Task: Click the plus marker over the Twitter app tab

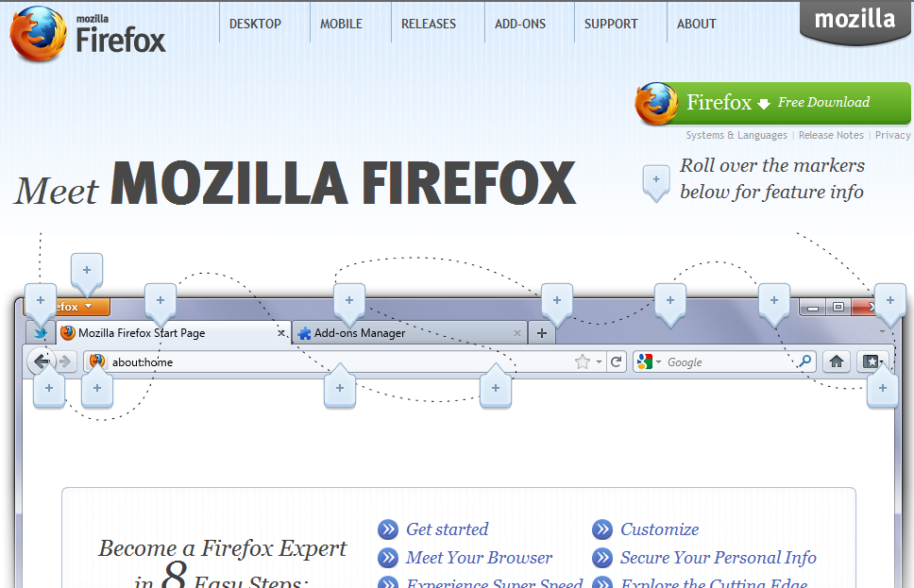Action: (x=41, y=303)
